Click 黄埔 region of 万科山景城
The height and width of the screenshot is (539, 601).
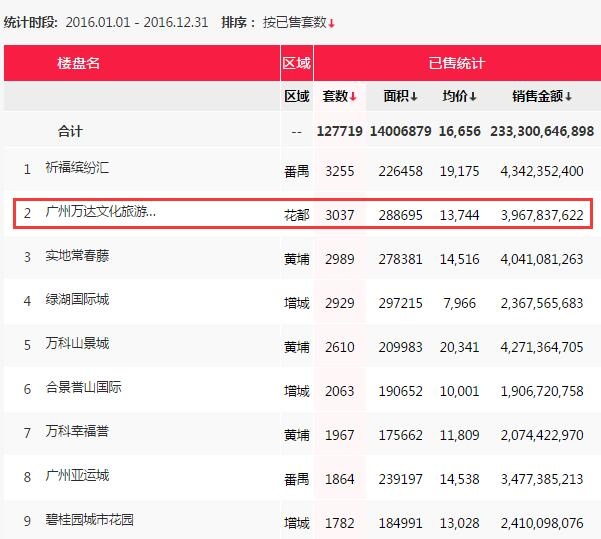tap(296, 347)
